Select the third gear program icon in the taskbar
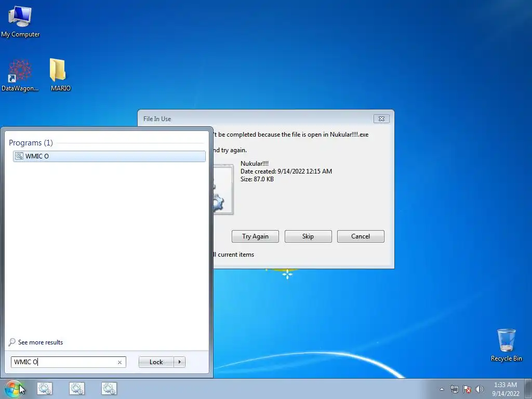The width and height of the screenshot is (532, 399). coord(109,389)
